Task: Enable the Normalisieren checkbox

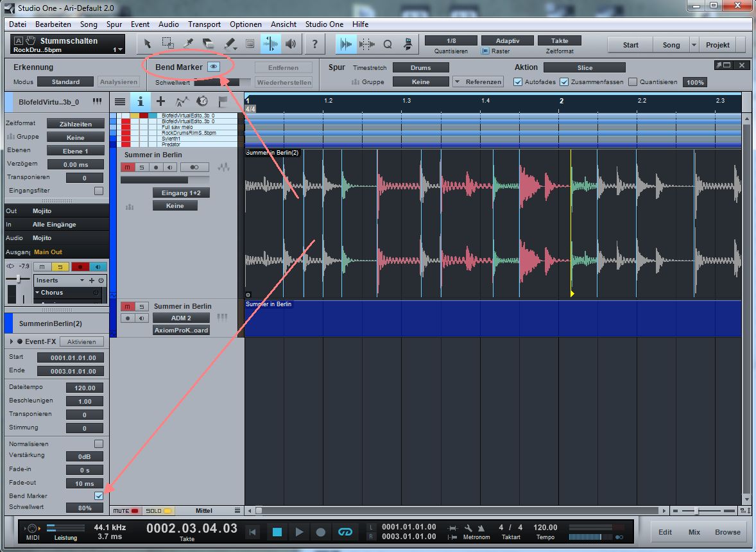Action: (99, 444)
